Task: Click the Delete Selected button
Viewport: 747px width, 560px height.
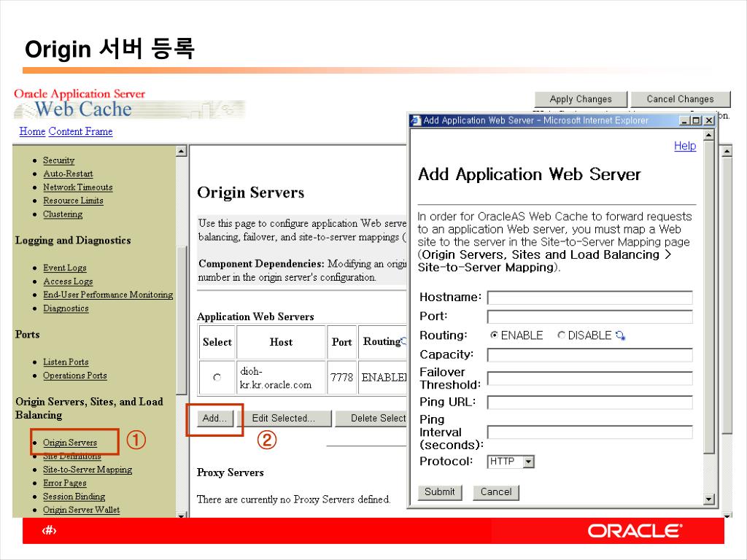Action: [x=371, y=418]
